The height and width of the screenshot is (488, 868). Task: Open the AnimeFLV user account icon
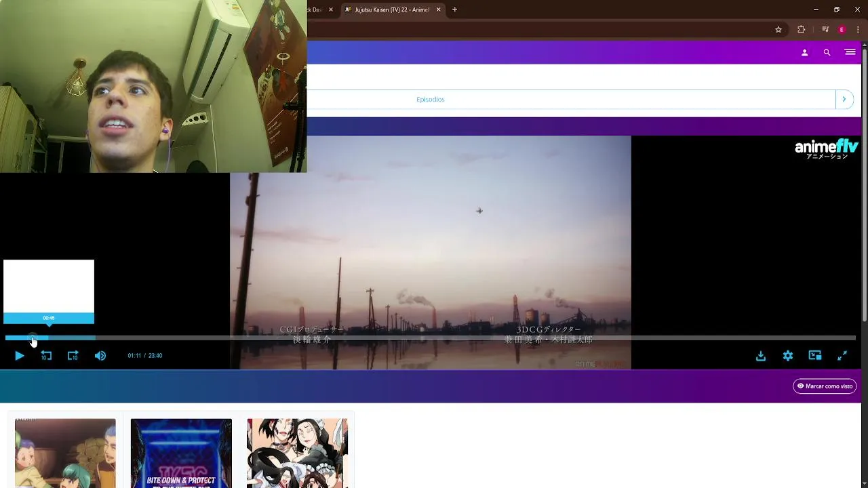pos(804,52)
